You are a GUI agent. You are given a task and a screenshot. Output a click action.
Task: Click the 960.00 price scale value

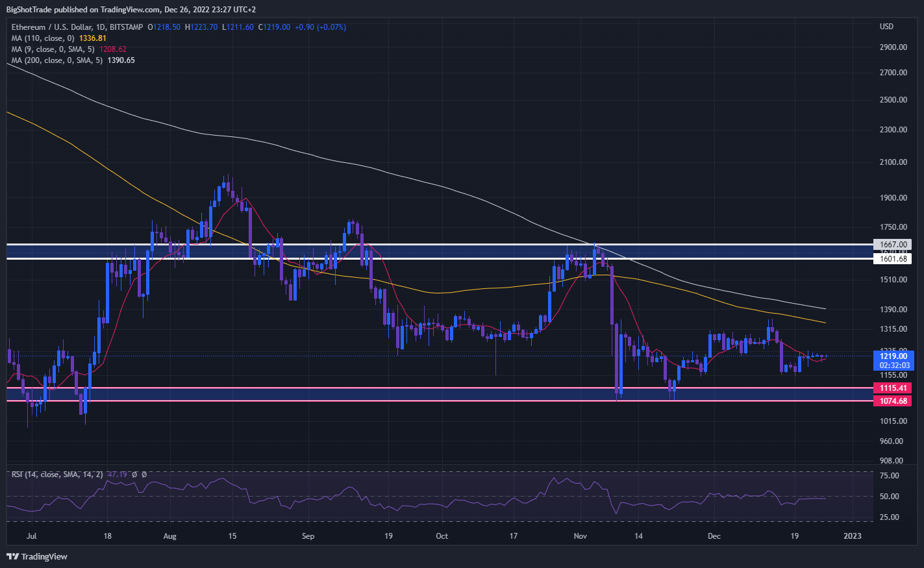pos(892,441)
